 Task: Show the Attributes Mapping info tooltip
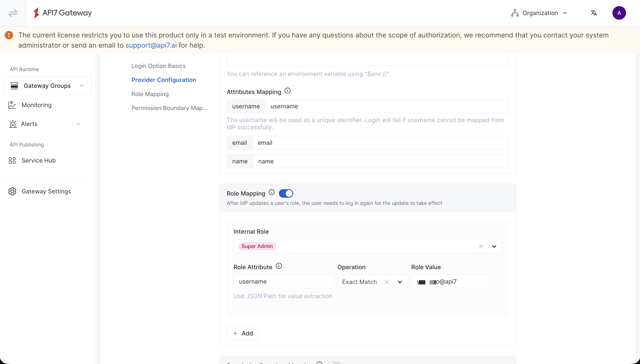click(x=287, y=91)
